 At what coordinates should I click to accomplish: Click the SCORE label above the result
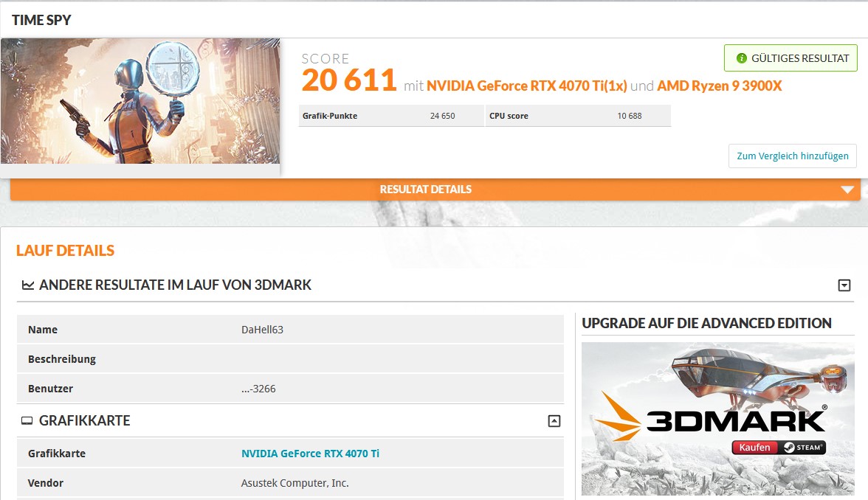click(325, 59)
